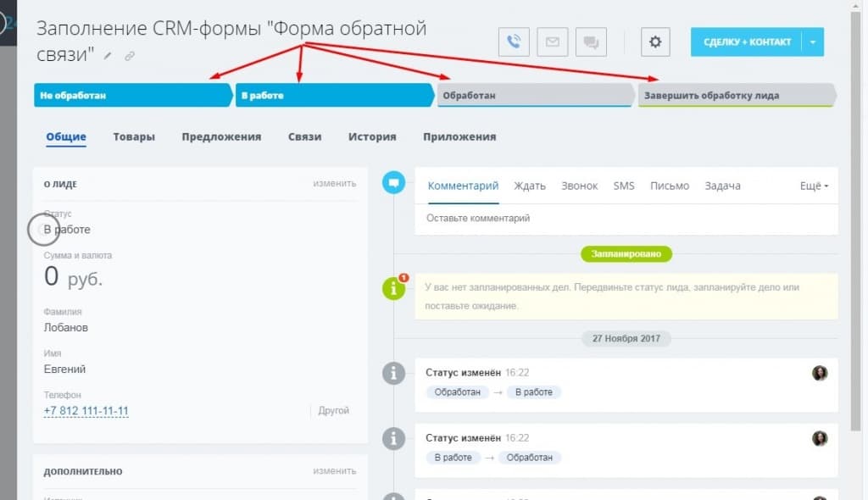
Task: Open the email icon near the top
Action: pos(553,41)
